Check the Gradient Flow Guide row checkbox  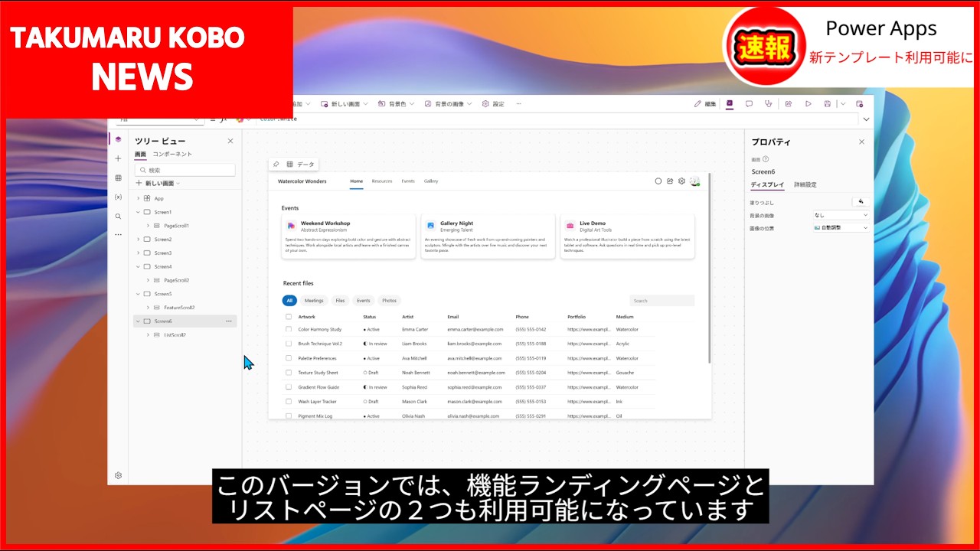tap(289, 387)
